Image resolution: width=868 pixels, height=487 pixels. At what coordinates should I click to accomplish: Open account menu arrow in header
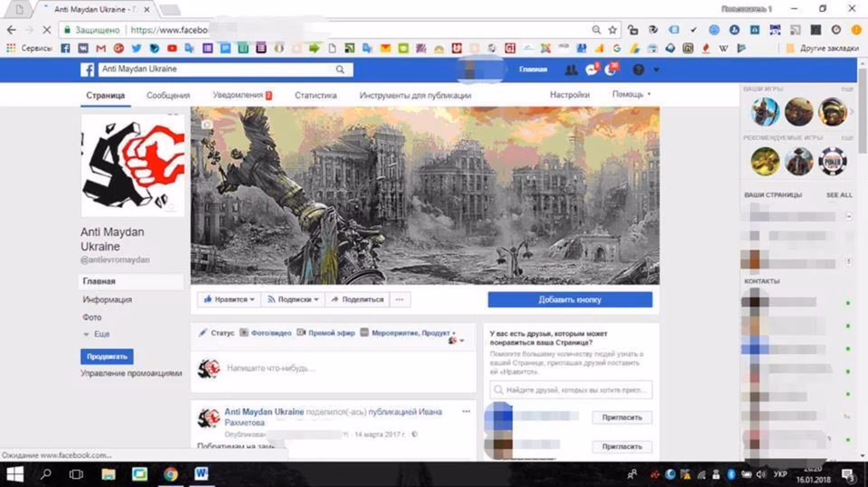(x=656, y=70)
